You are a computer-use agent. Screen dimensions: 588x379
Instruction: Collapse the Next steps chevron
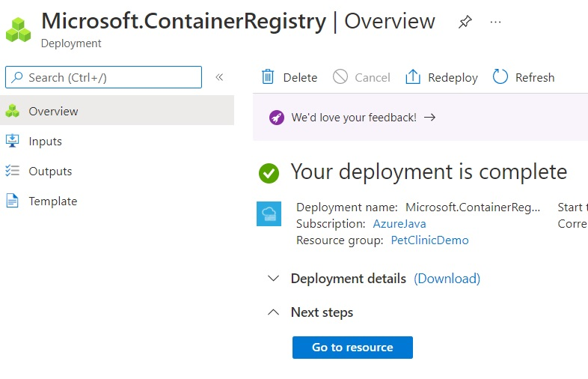273,312
